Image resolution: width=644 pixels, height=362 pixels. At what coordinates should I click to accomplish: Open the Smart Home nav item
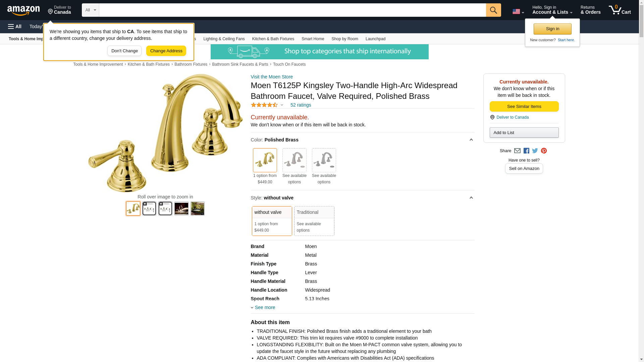click(313, 39)
